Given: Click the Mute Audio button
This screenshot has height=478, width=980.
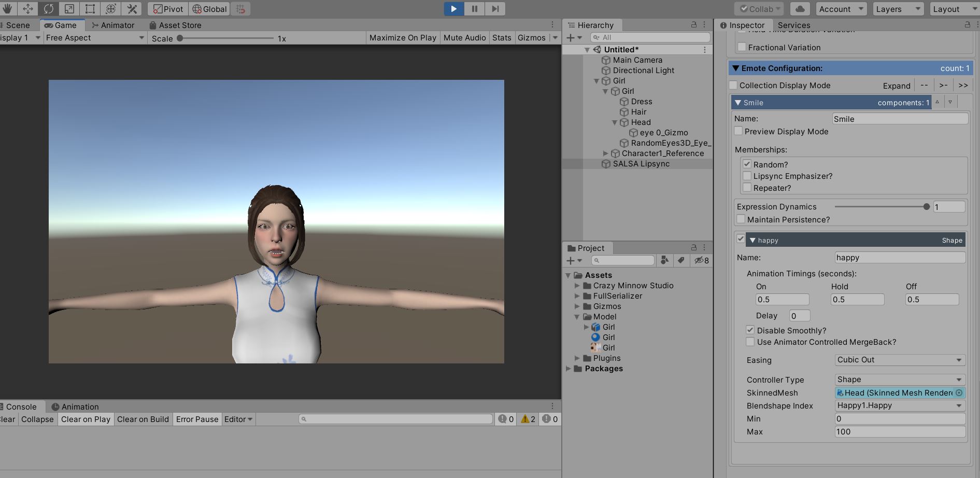Looking at the screenshot, I should pyautogui.click(x=464, y=38).
